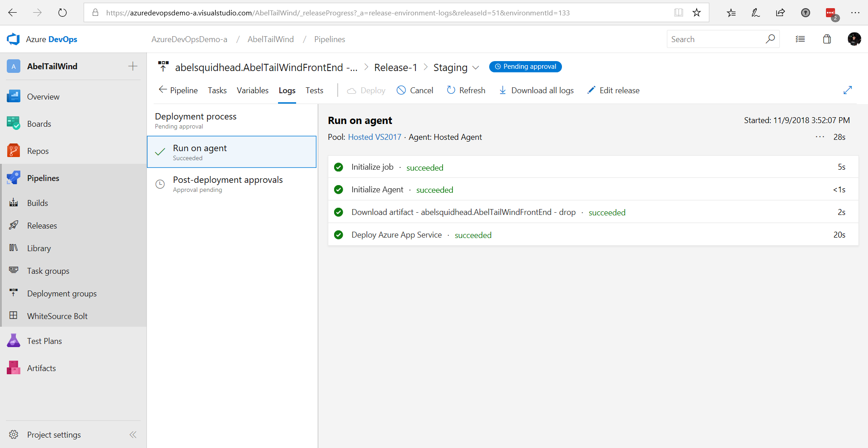Open the Hosted VS2017 pool link
Screen dimensions: 868x448
pos(374,137)
